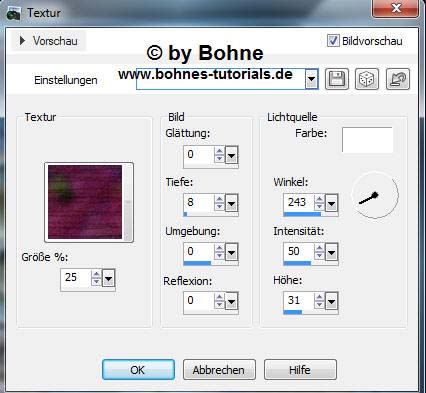This screenshot has width=426, height=393.
Task: Open the Farbe light color swatch
Action: (367, 140)
